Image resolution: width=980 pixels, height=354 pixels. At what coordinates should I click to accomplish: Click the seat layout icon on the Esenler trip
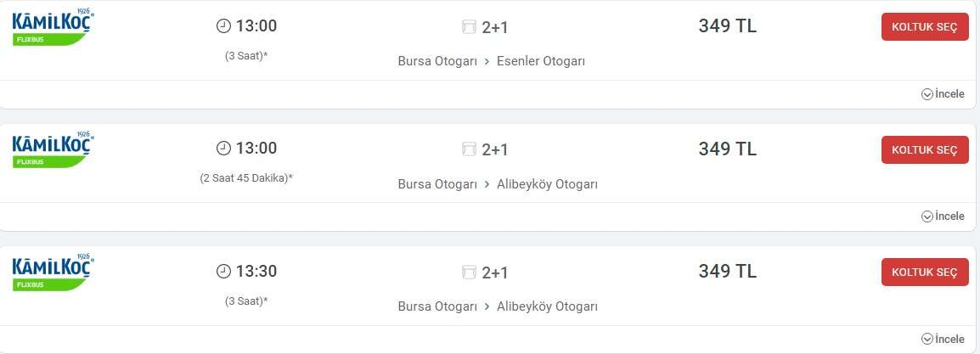tap(469, 27)
